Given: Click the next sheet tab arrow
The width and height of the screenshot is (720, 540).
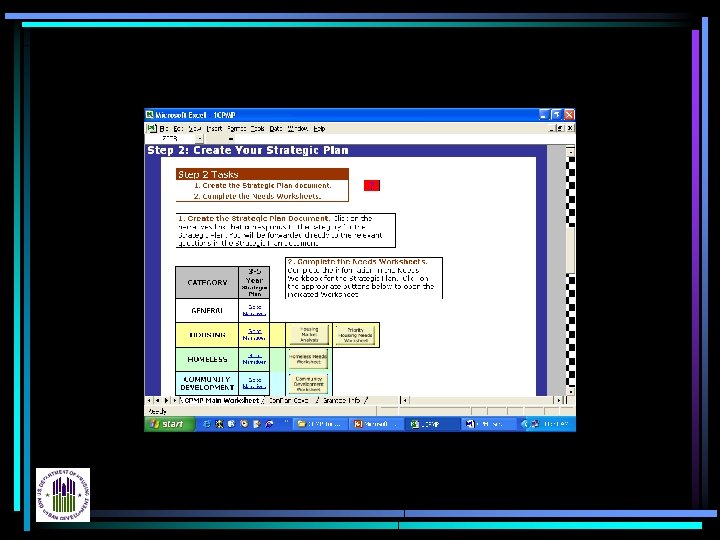Looking at the screenshot, I should click(166, 401).
